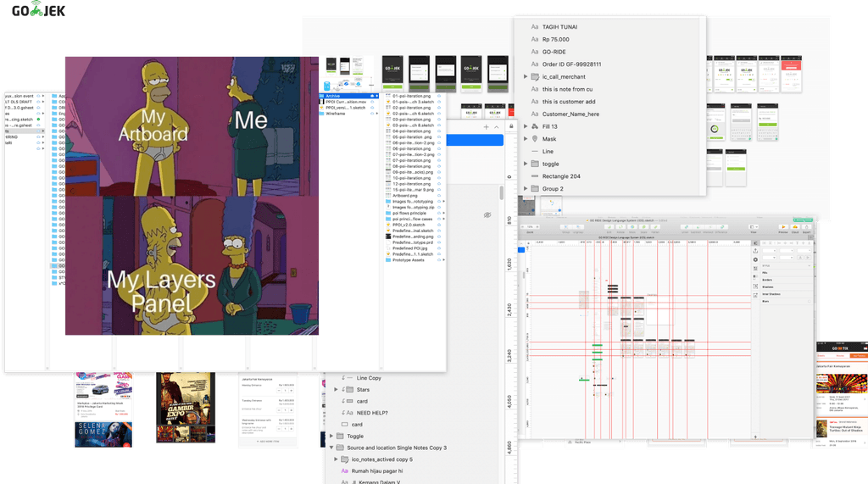Click the lock icon near the ruler
This screenshot has height=484, width=868.
(511, 126)
